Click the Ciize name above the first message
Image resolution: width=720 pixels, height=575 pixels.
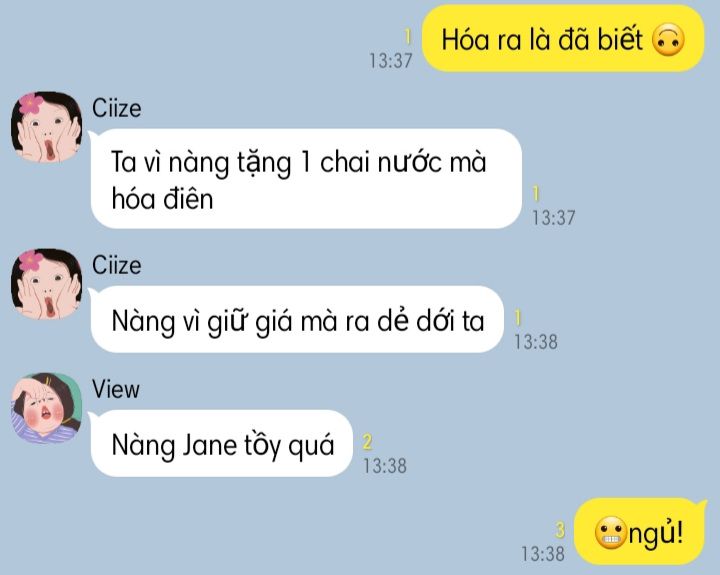click(116, 108)
